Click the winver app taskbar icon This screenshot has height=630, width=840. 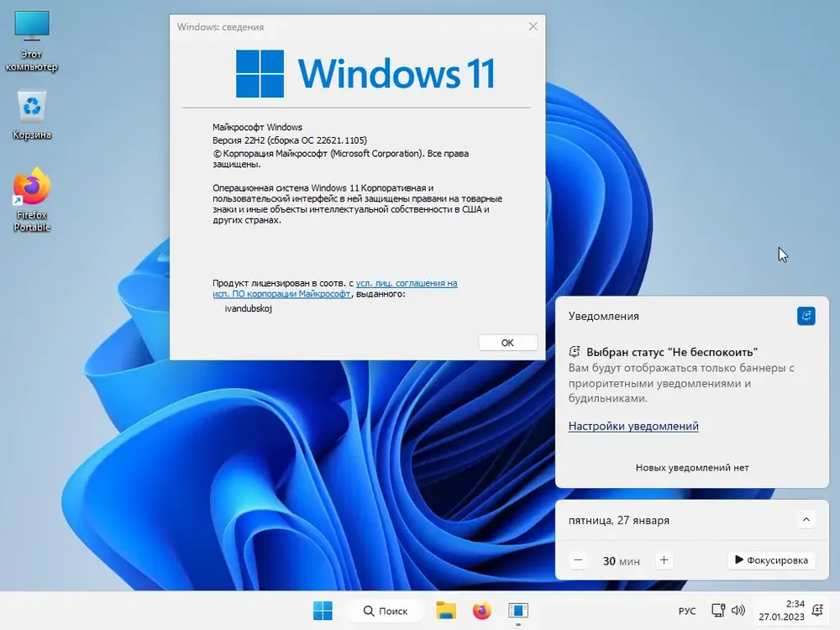[x=518, y=611]
